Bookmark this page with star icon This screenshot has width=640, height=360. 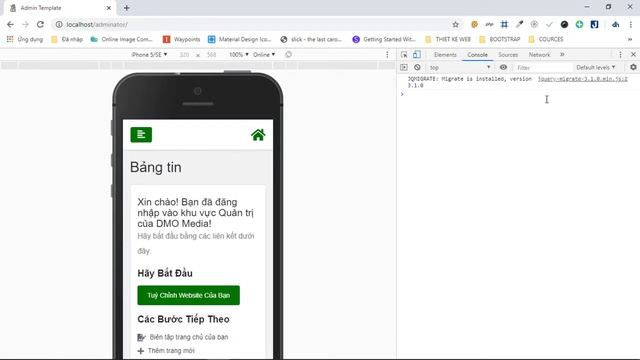coord(456,24)
